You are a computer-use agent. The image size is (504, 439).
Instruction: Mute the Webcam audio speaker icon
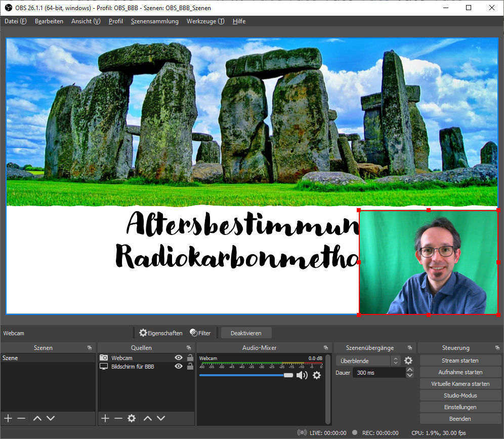click(x=302, y=375)
